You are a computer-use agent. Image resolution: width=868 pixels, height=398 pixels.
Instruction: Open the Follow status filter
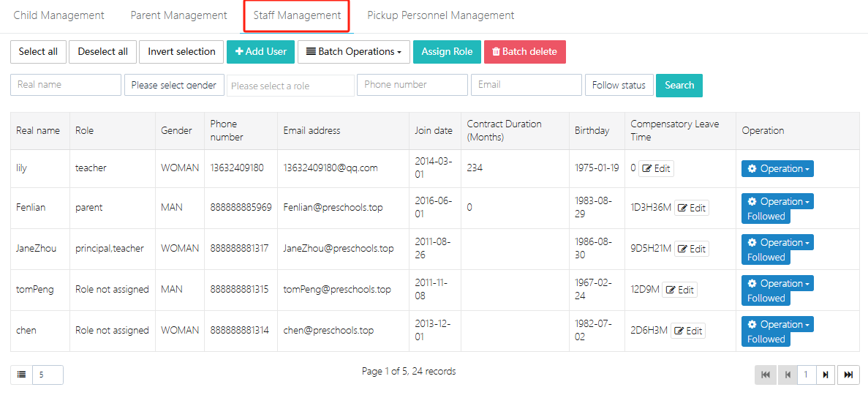coord(619,85)
